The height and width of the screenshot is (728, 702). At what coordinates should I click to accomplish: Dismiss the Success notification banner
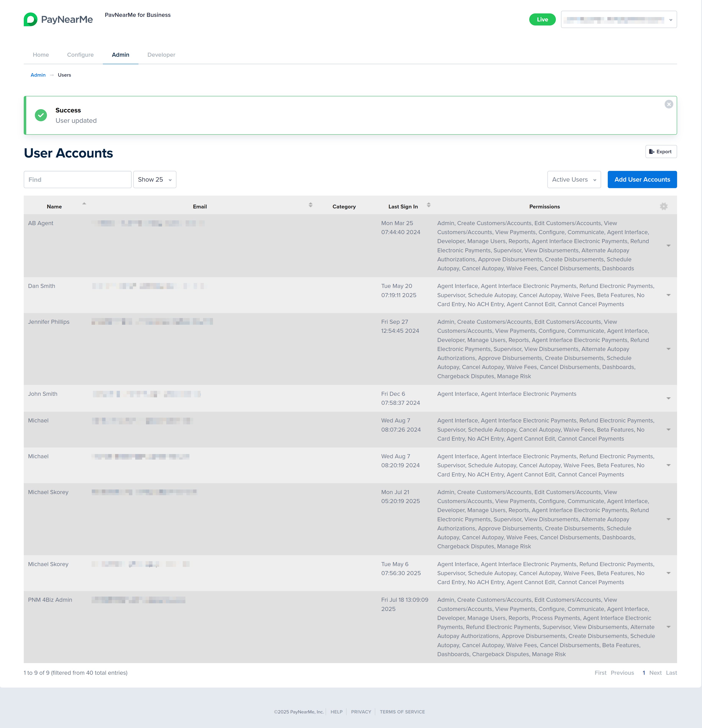(x=668, y=104)
